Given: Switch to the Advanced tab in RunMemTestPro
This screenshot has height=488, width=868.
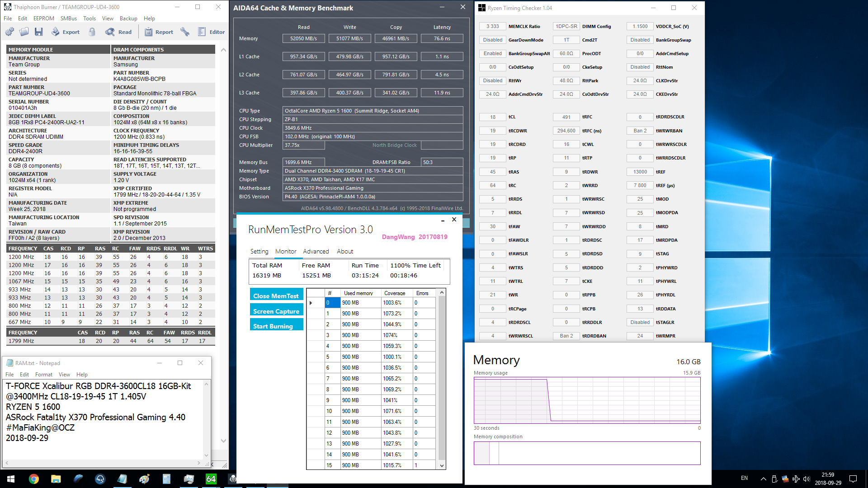Looking at the screenshot, I should pos(316,251).
